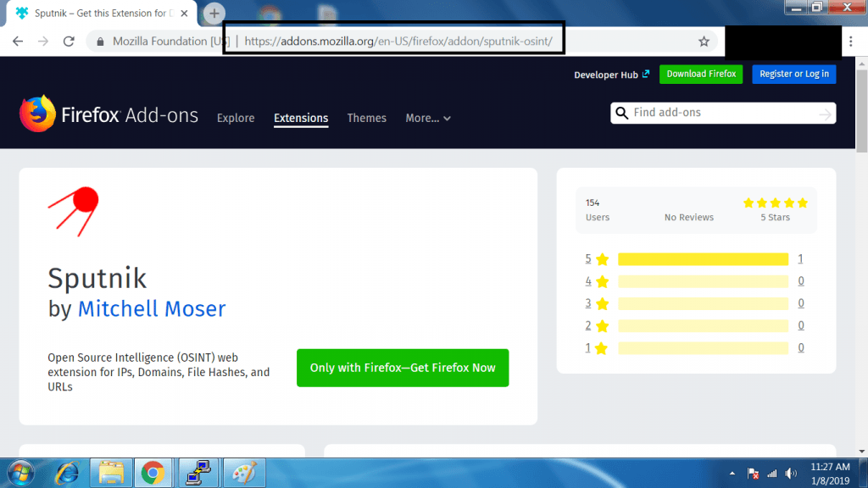Click the volume speaker tray icon
Image resolution: width=868 pixels, height=488 pixels.
coord(791,474)
